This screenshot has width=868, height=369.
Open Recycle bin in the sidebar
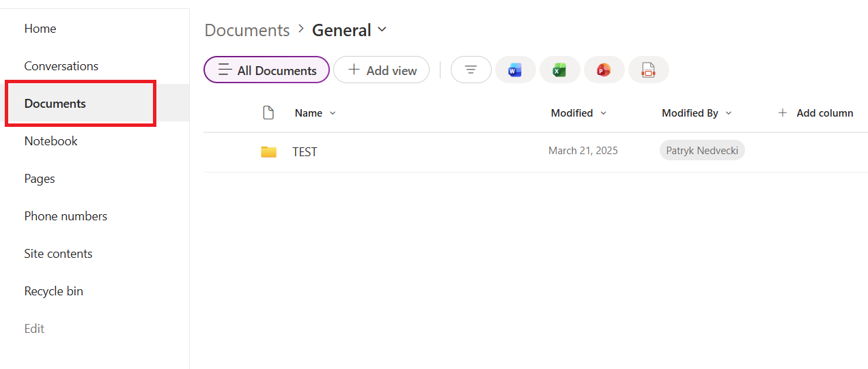tap(54, 291)
